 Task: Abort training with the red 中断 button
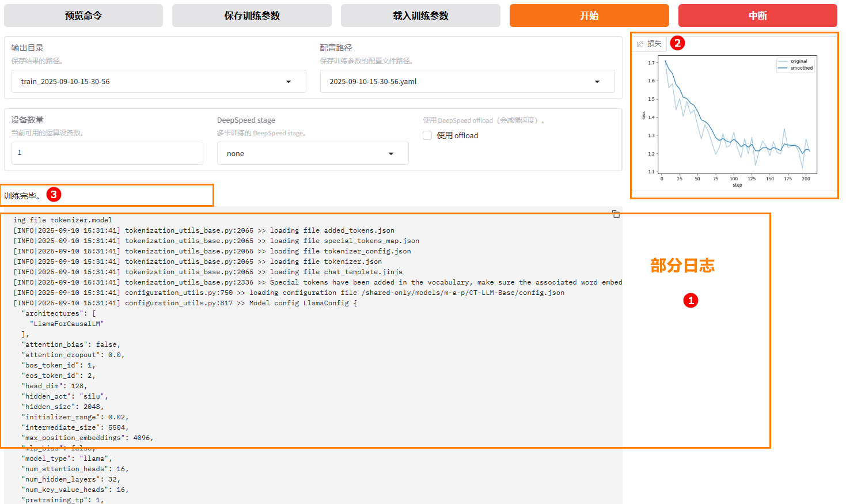tap(757, 16)
